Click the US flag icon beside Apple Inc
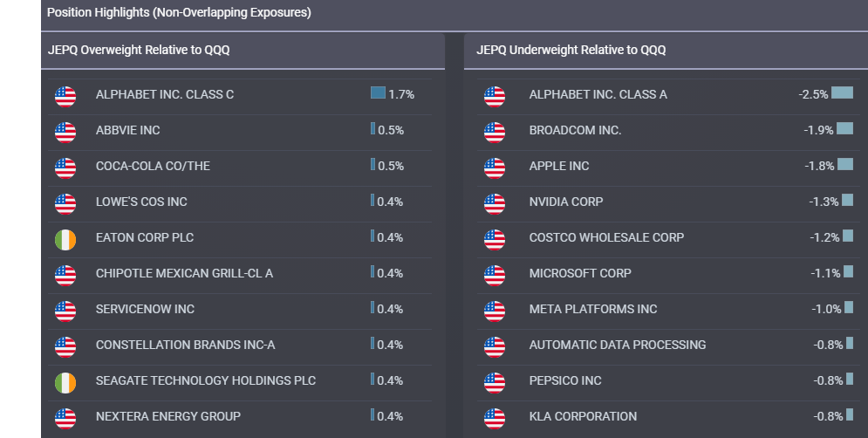The width and height of the screenshot is (868, 438). (x=495, y=168)
